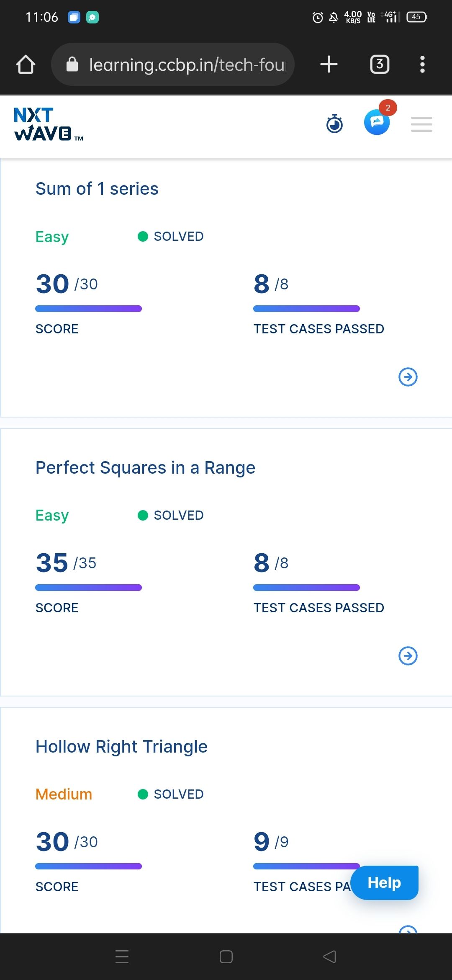The image size is (452, 980).
Task: Open a new browser tab with plus icon
Action: 329,64
